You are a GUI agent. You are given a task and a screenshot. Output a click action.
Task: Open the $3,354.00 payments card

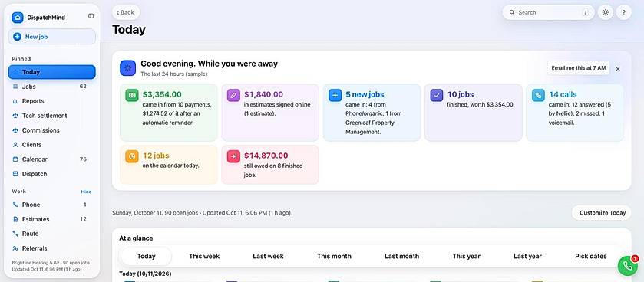pyautogui.click(x=169, y=113)
